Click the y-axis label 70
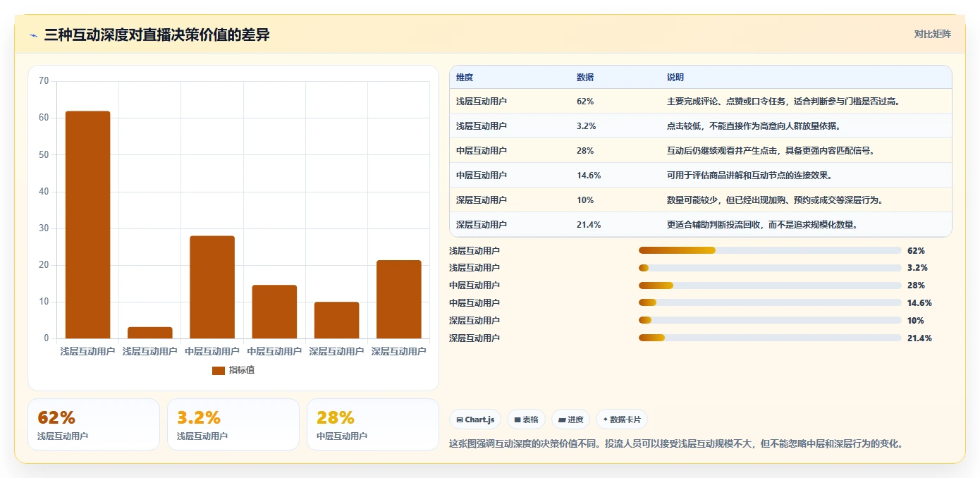Screen dimensions: 980x478 tap(44, 81)
